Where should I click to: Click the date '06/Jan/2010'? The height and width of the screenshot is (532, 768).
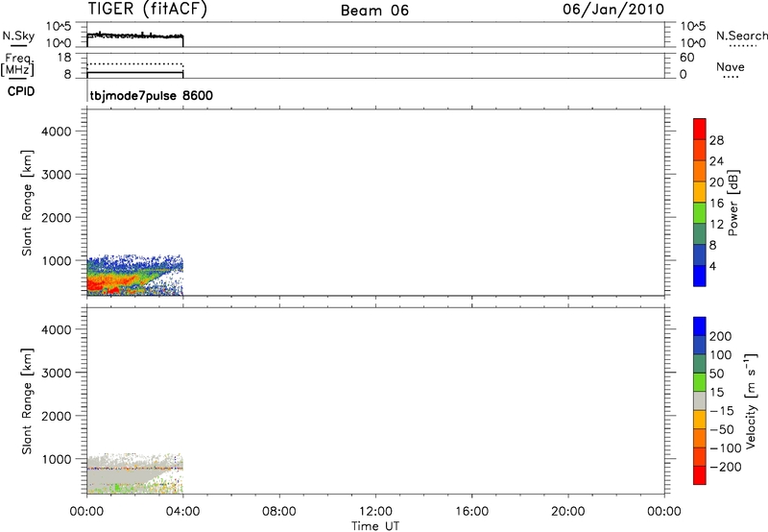pyautogui.click(x=613, y=9)
